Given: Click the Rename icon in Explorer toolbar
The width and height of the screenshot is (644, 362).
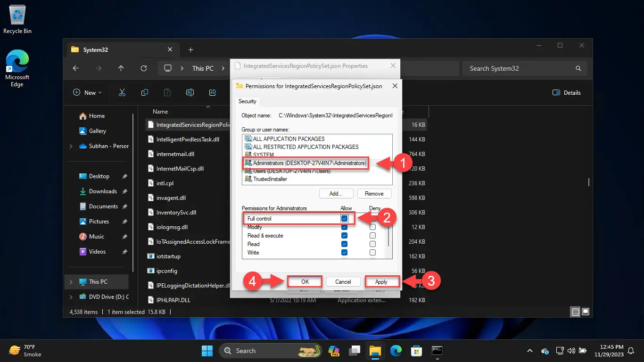Looking at the screenshot, I should pos(190,93).
